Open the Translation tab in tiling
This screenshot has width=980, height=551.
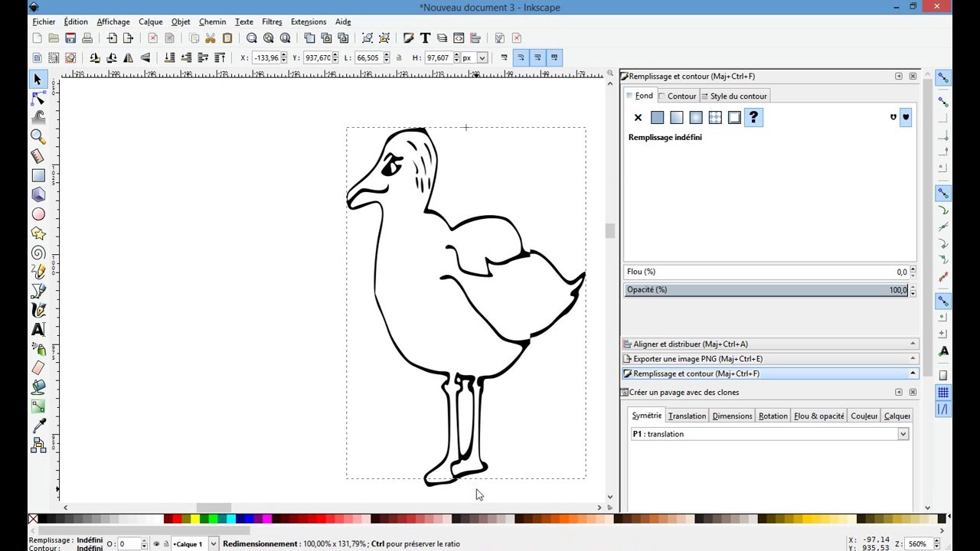pos(687,416)
